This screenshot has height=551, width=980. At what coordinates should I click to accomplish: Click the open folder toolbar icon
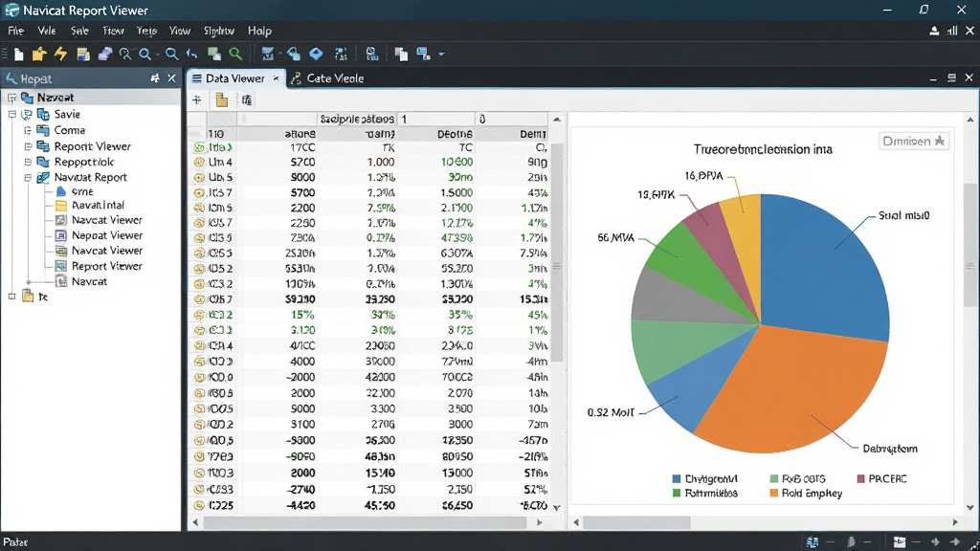point(39,55)
